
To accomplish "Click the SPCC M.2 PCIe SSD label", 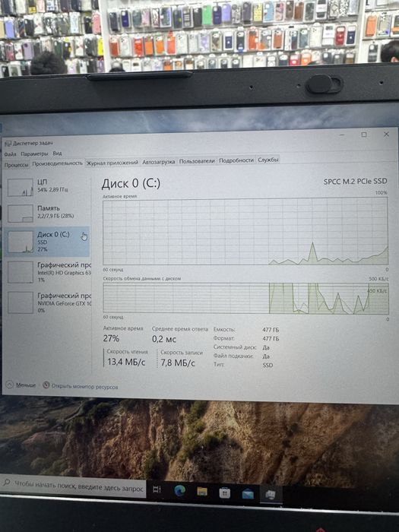I will 355,181.
